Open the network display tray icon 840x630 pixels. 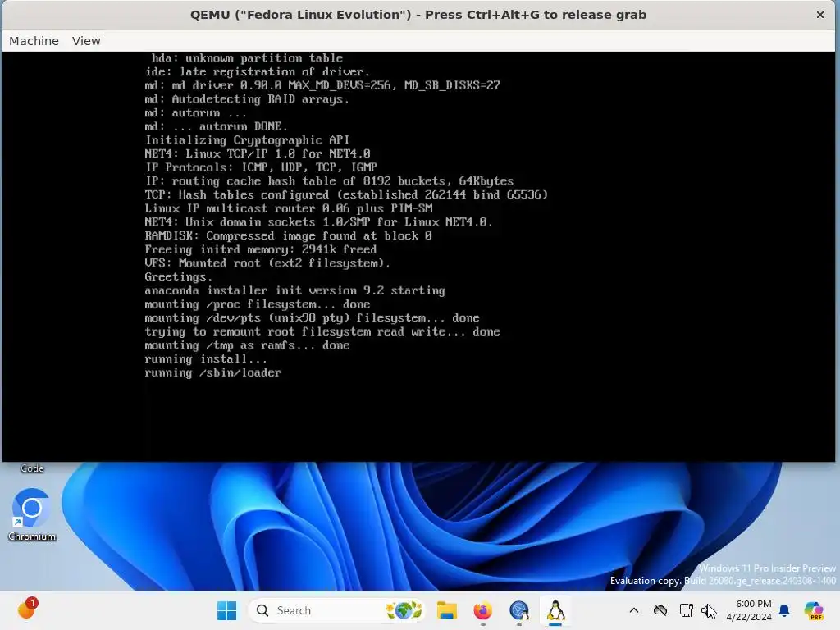click(686, 610)
